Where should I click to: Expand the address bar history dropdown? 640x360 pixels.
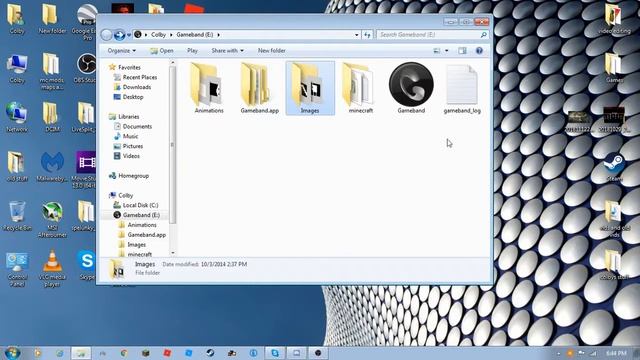pyautogui.click(x=356, y=35)
